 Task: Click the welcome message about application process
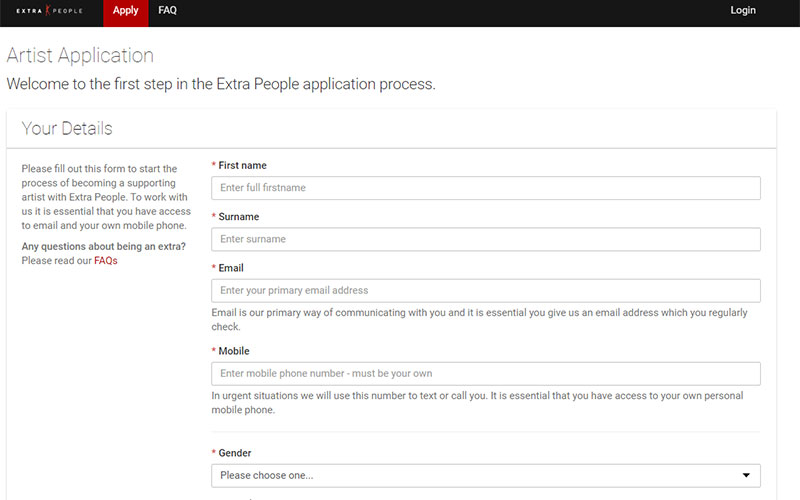pos(221,84)
